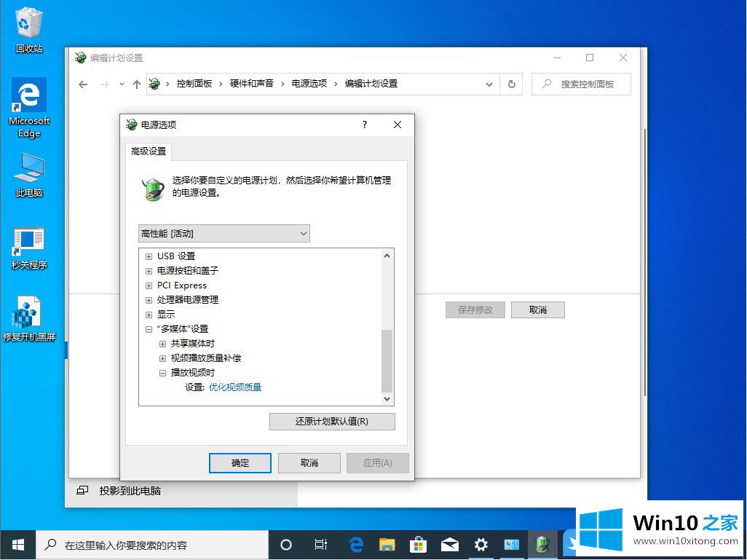Click 控制面板 in the breadcrumb path
This screenshot has width=747, height=560.
[194, 84]
